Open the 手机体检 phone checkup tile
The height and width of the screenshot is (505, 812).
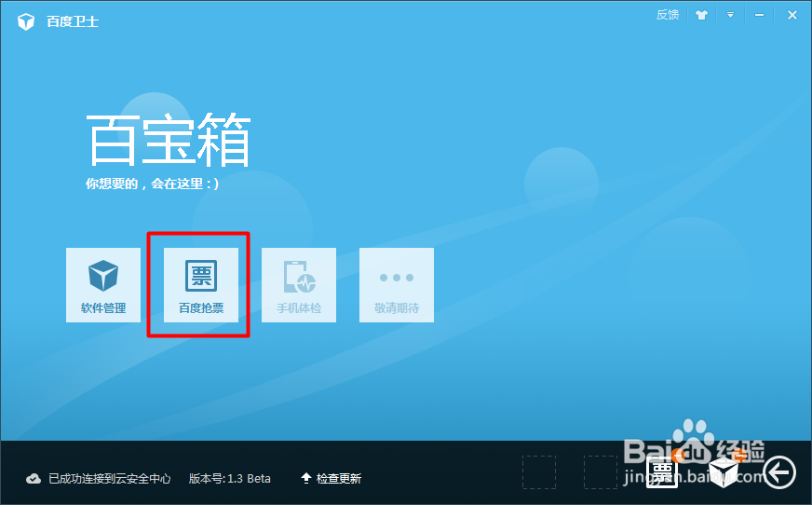[x=299, y=285]
